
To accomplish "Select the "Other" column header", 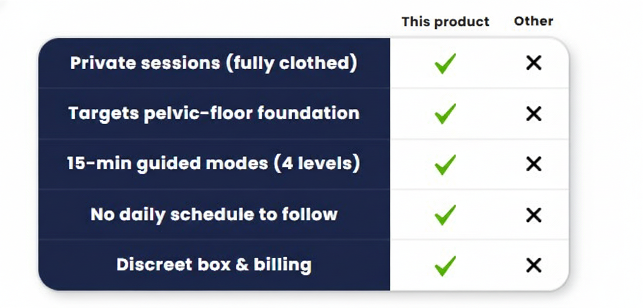I will click(x=533, y=21).
